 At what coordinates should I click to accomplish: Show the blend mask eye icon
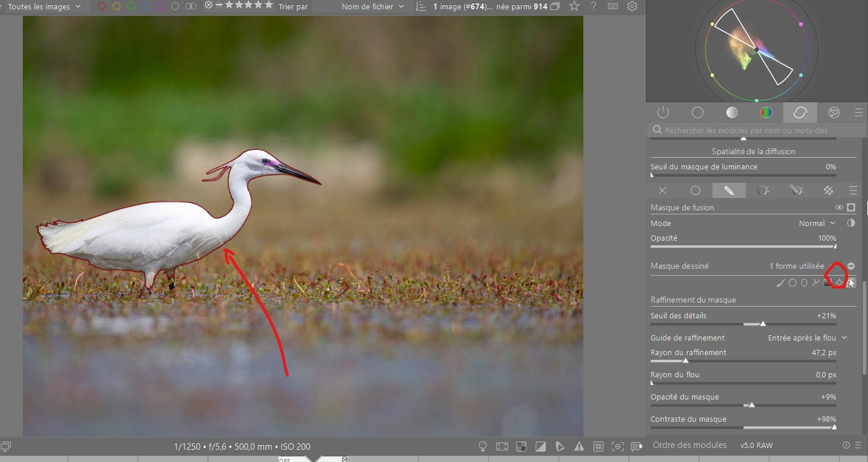pyautogui.click(x=839, y=207)
